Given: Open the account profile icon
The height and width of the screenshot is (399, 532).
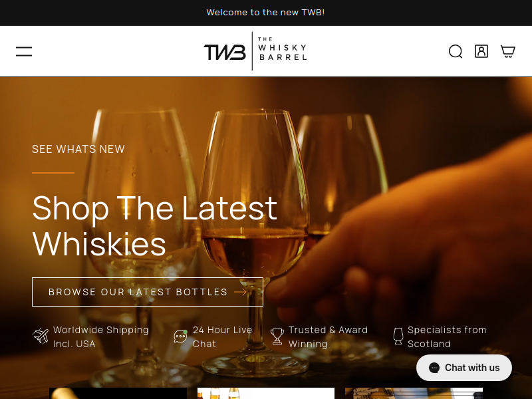Looking at the screenshot, I should click(481, 51).
